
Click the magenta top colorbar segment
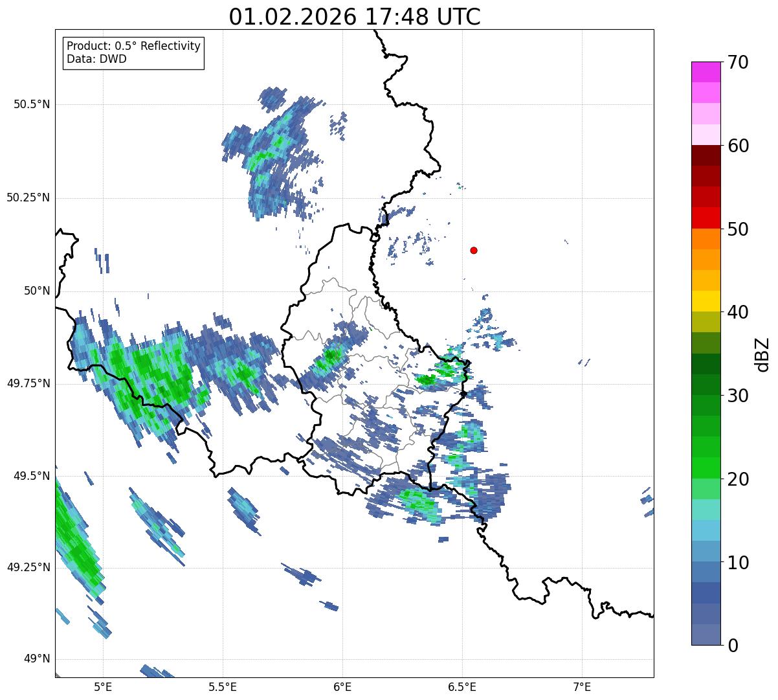point(706,72)
